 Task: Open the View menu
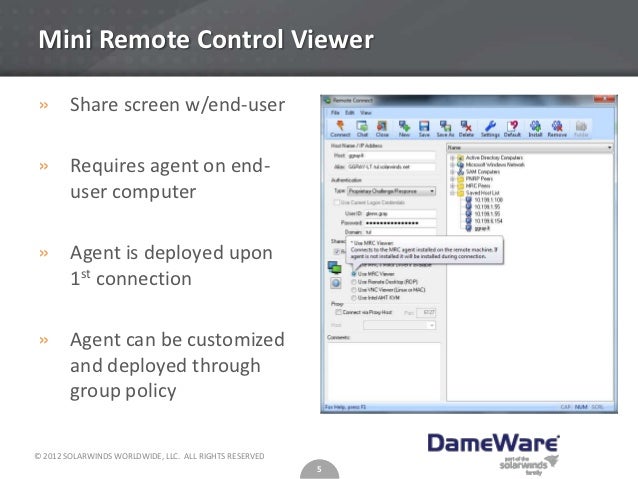[365, 112]
